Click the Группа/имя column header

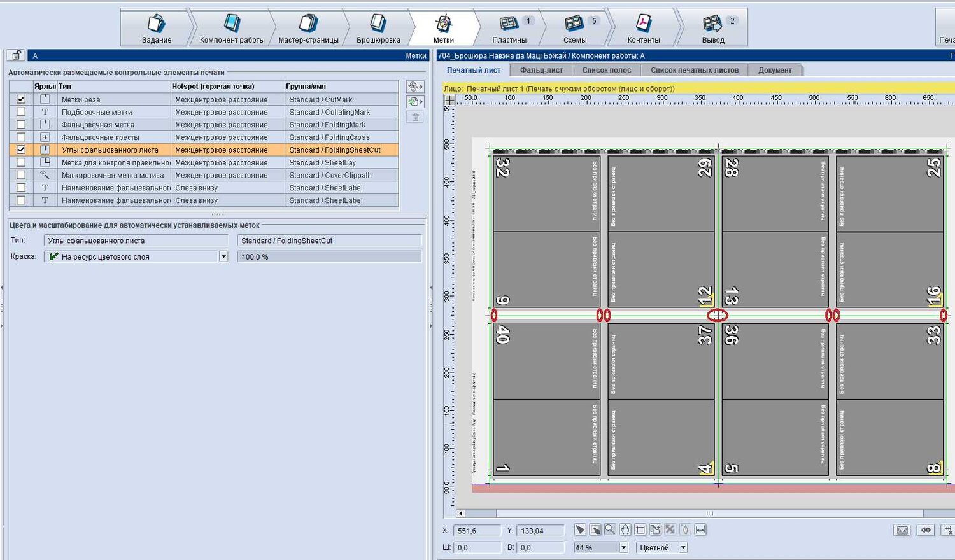pyautogui.click(x=341, y=87)
